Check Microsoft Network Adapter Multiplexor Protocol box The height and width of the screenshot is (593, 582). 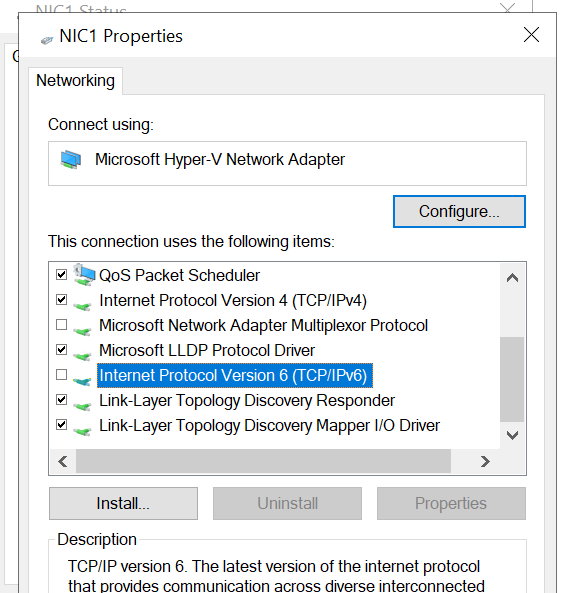point(61,324)
